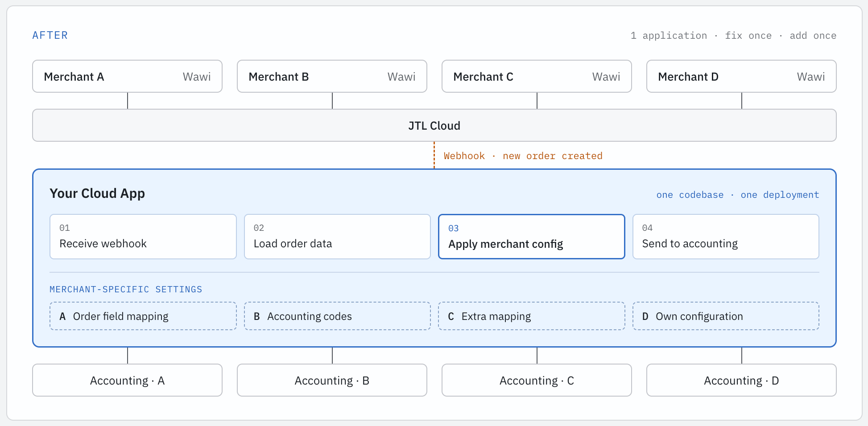
Task: Click the 'Wawi' label in Merchant D
Action: pyautogui.click(x=811, y=77)
